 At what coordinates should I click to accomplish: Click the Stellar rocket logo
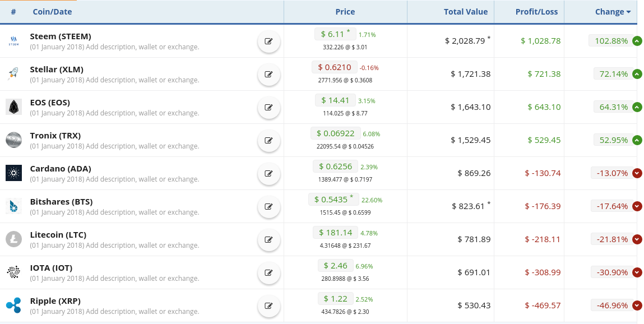(x=13, y=74)
